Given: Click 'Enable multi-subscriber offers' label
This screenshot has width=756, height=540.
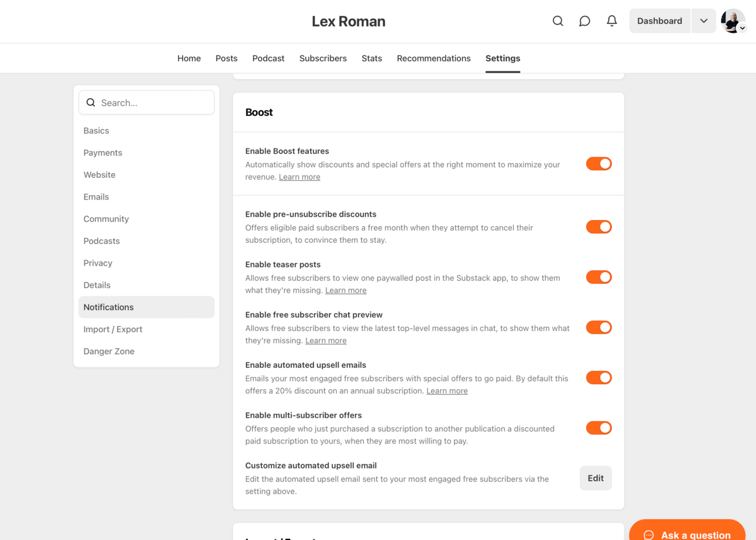Looking at the screenshot, I should click(x=303, y=415).
